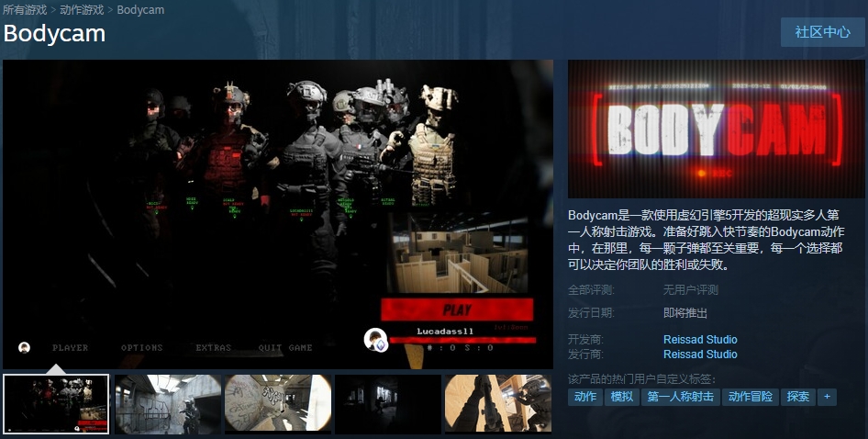
Task: Click the 该产品的热门用户自定义标签 label
Action: (x=642, y=379)
